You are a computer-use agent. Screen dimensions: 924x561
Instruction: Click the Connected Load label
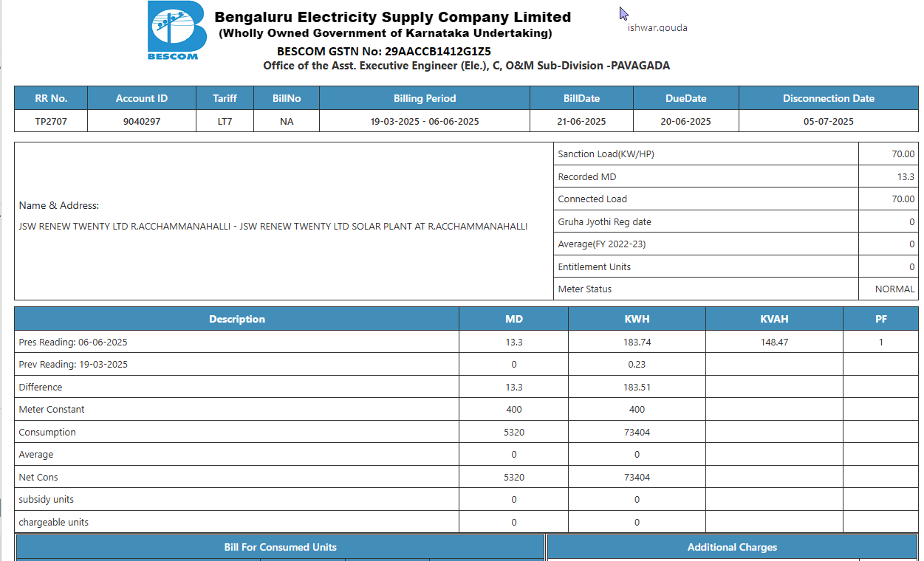pos(592,199)
